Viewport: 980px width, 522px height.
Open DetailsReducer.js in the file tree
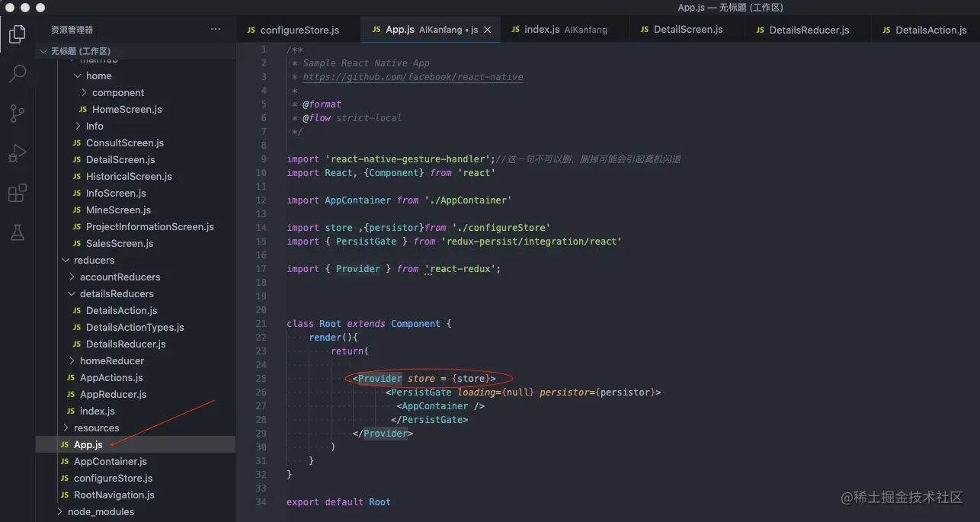coord(136,344)
